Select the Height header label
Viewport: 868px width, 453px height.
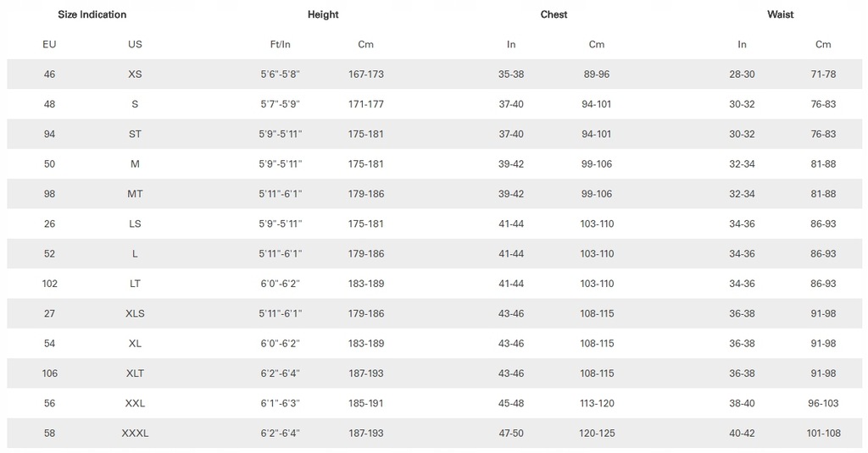coord(323,14)
